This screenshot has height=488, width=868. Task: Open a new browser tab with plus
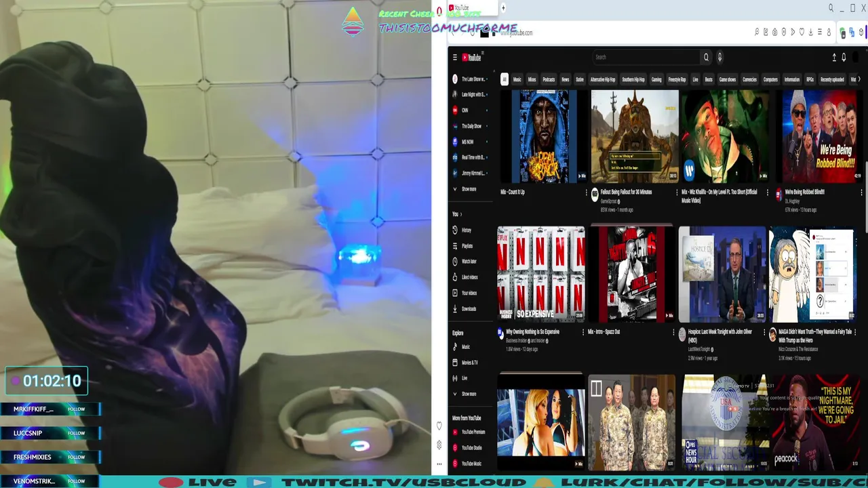coord(502,7)
